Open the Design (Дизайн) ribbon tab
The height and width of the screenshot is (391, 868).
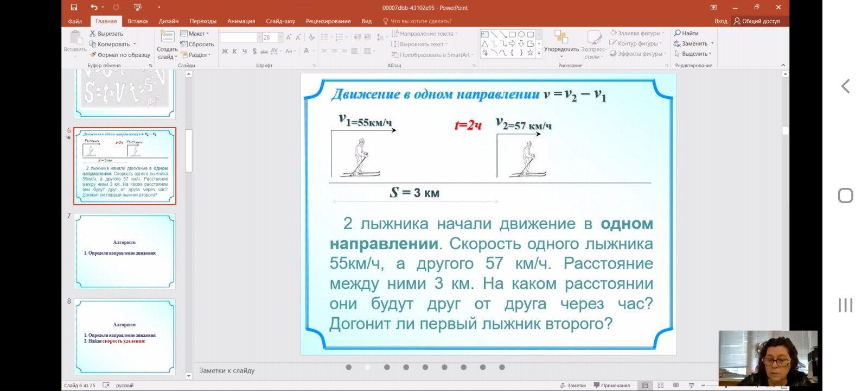point(168,21)
